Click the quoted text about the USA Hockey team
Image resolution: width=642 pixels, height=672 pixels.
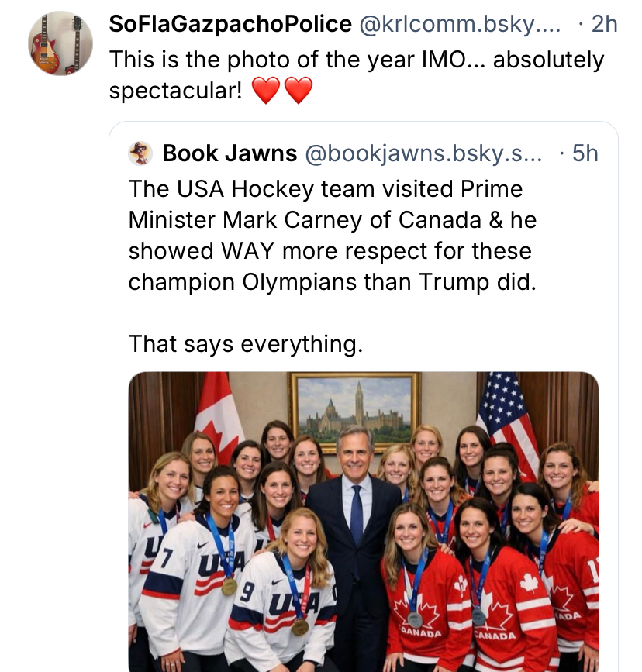[x=332, y=235]
